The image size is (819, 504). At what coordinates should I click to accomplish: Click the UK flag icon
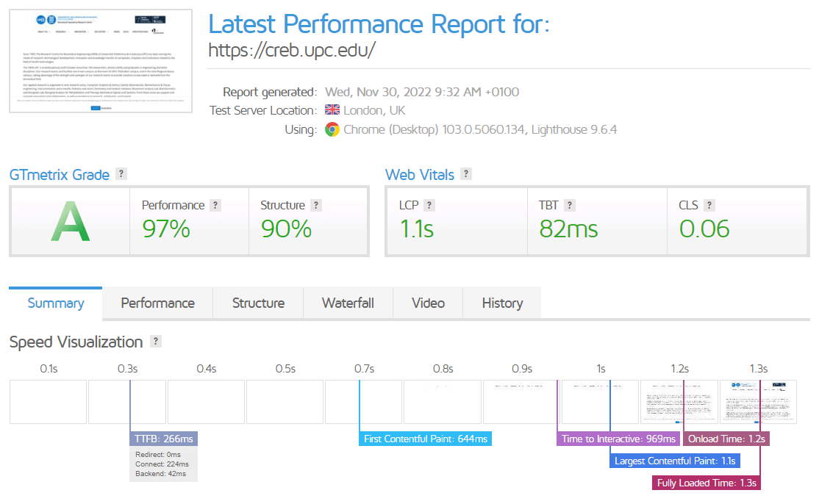pos(332,110)
